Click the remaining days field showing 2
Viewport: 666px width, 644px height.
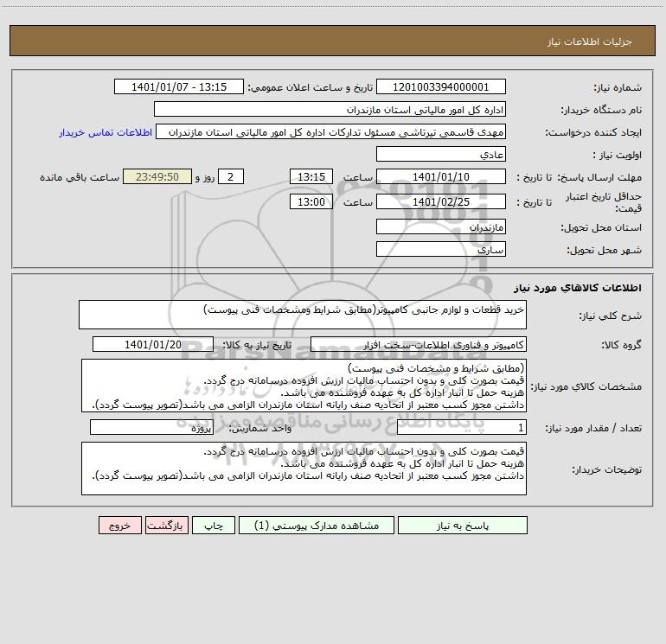(231, 176)
